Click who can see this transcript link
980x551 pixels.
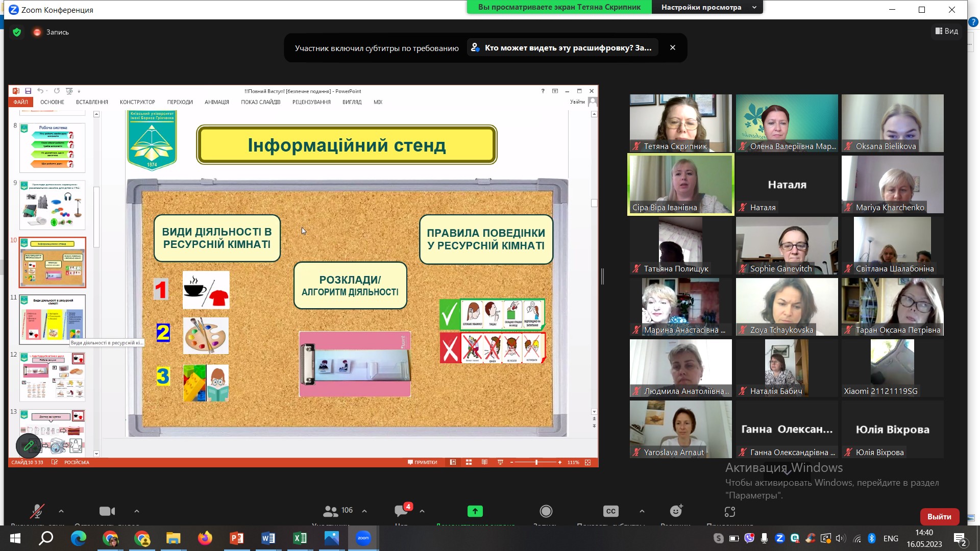click(x=562, y=47)
